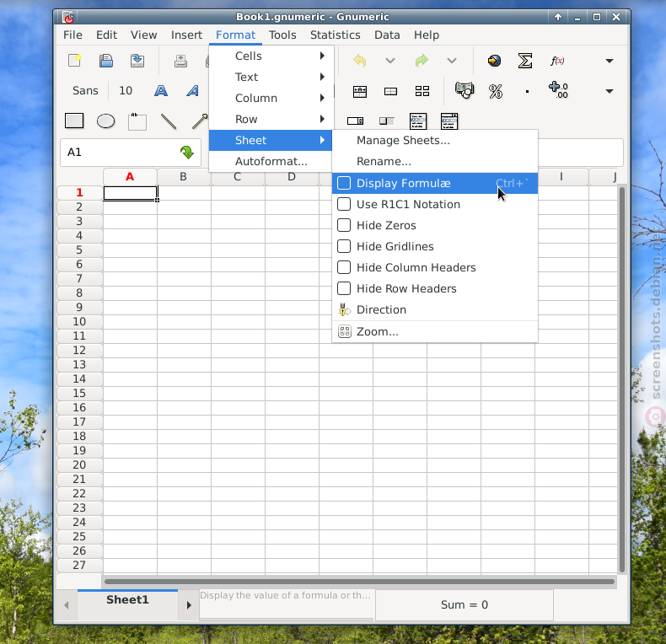
Task: Click the Sum sigma icon
Action: point(525,61)
